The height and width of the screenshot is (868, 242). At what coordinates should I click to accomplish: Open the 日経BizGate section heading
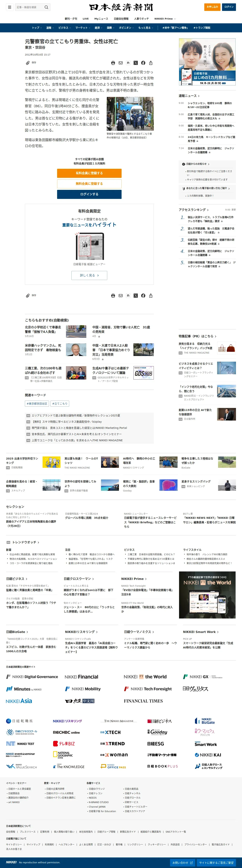17,632
